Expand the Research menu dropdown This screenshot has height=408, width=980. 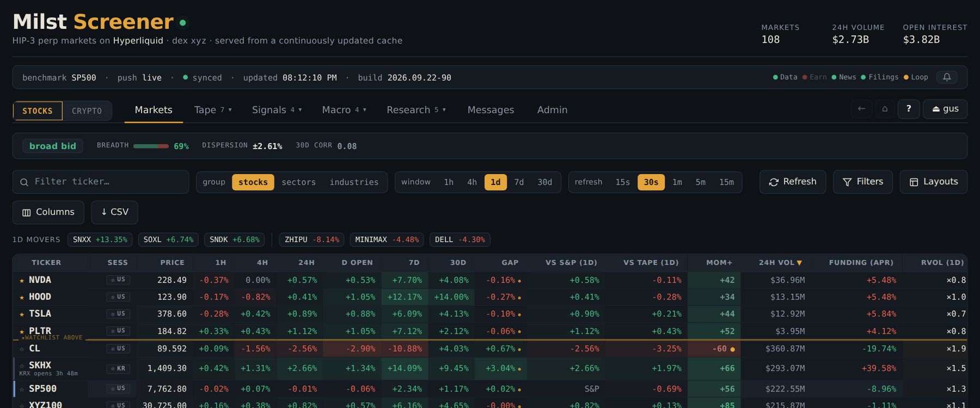point(416,110)
